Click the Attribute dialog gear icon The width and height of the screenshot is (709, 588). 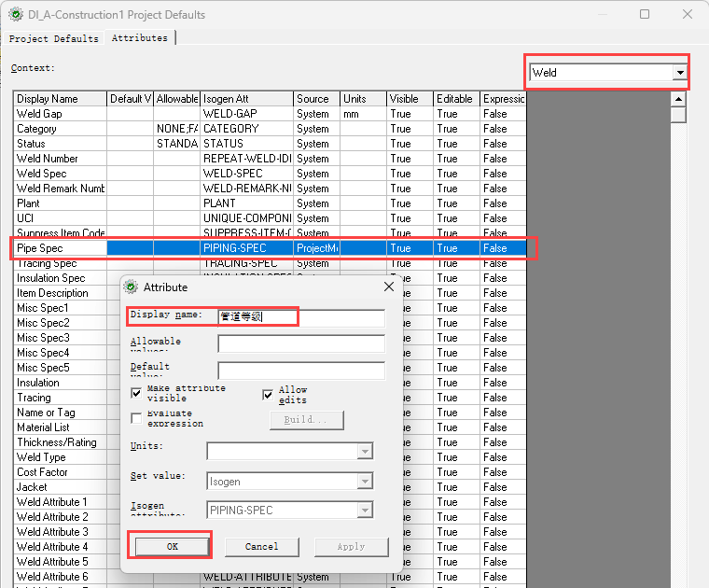(132, 287)
